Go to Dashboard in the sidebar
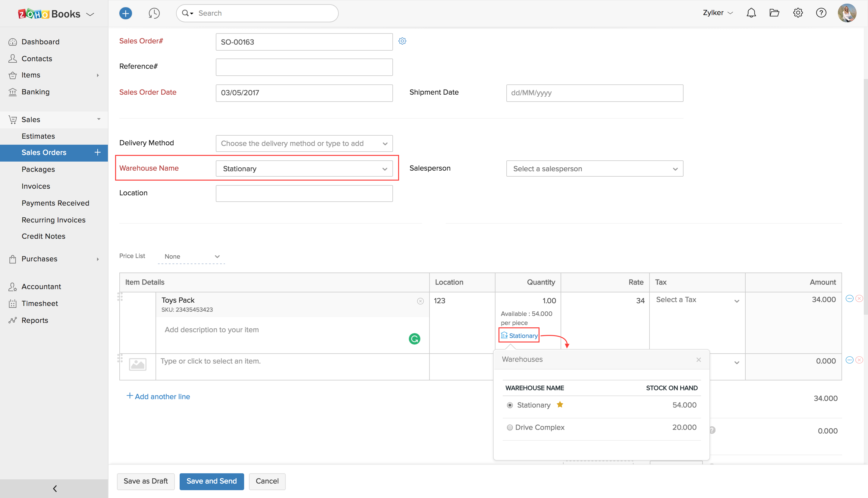 coord(40,42)
